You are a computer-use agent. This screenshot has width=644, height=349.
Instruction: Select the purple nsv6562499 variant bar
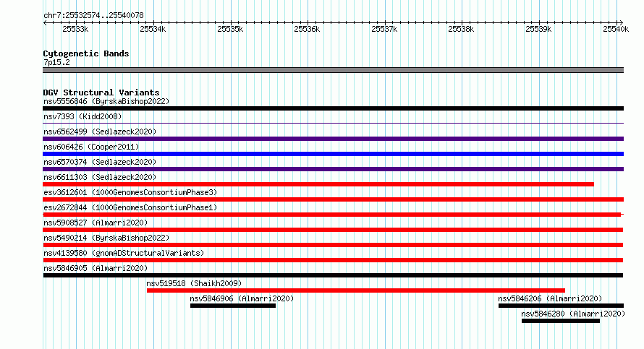(333, 139)
